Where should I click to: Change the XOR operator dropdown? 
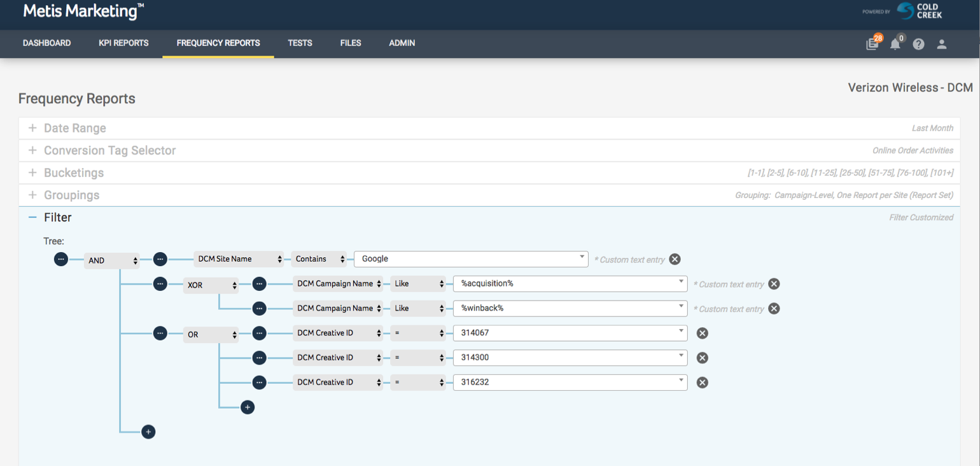click(211, 285)
